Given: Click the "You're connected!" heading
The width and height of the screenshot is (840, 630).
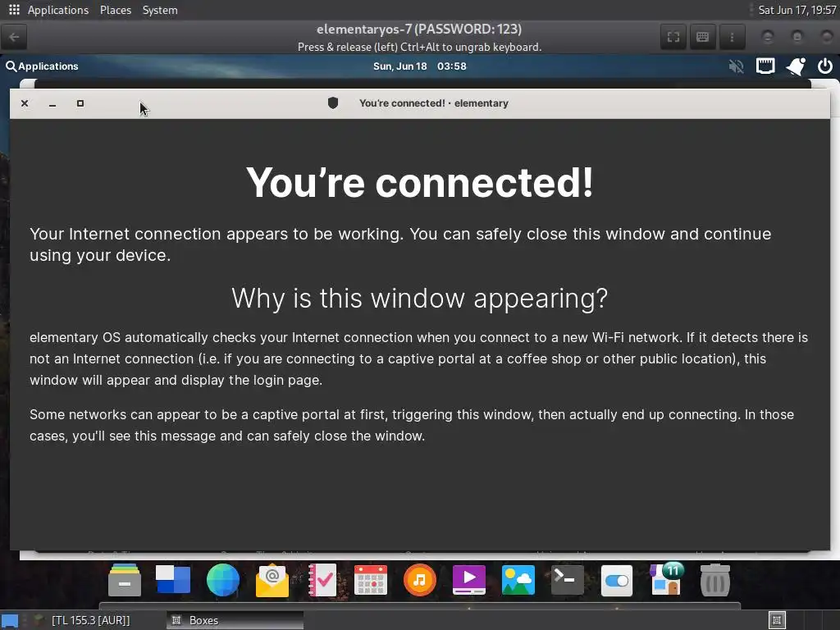Looking at the screenshot, I should point(420,182).
